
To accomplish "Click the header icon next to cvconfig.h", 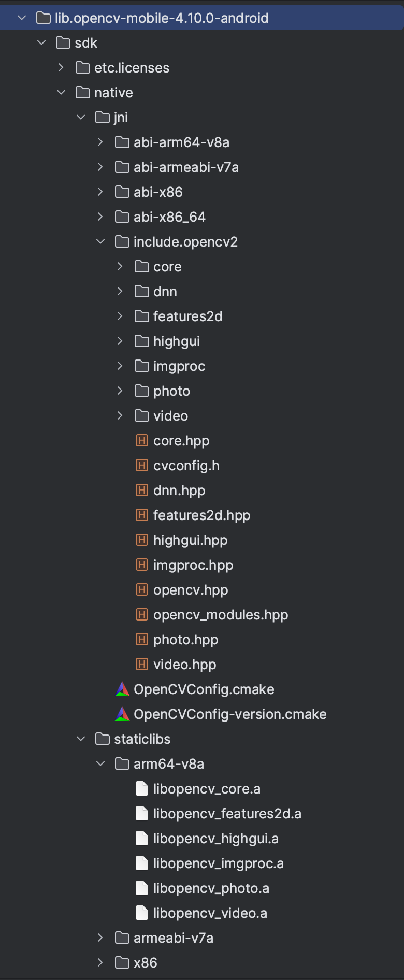I will coord(142,465).
